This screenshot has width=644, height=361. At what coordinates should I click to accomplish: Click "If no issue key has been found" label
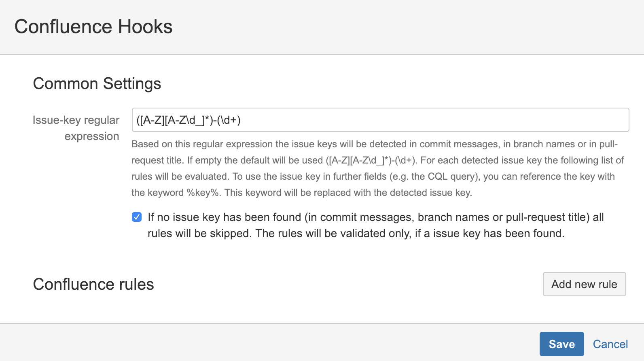pyautogui.click(x=225, y=217)
